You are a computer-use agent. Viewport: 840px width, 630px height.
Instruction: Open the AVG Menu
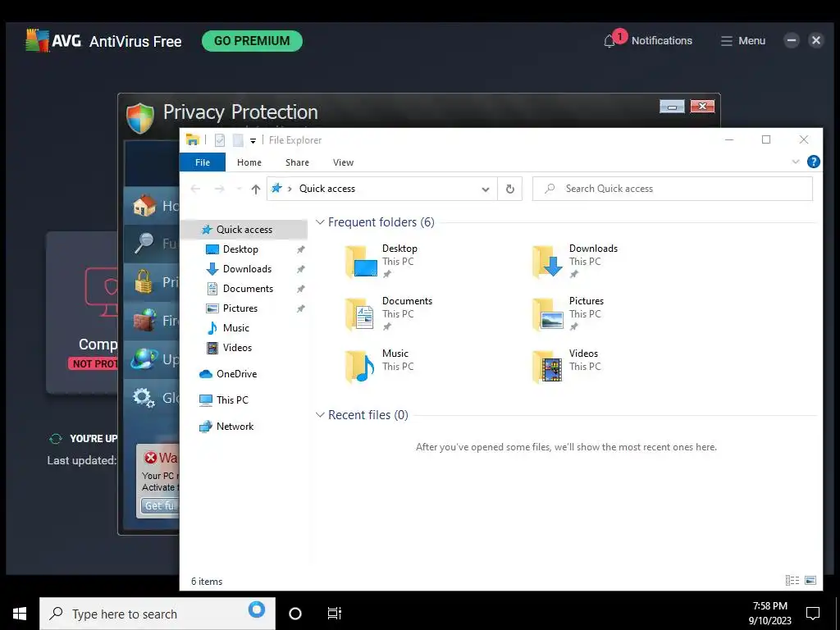pyautogui.click(x=742, y=41)
